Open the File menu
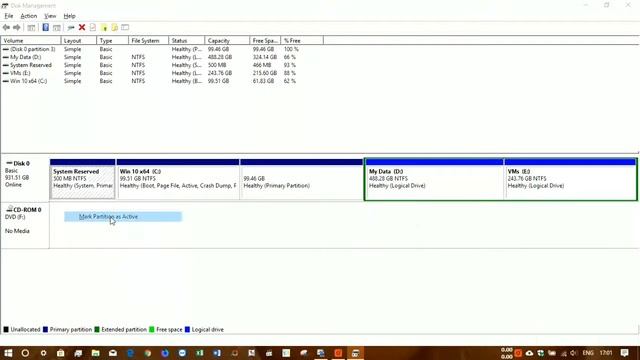Screen dimensions: 640x360 click(9, 16)
